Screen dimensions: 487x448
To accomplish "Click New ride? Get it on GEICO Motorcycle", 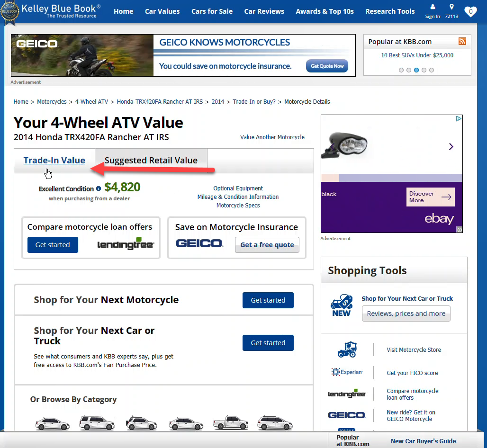I will pyautogui.click(x=411, y=416).
